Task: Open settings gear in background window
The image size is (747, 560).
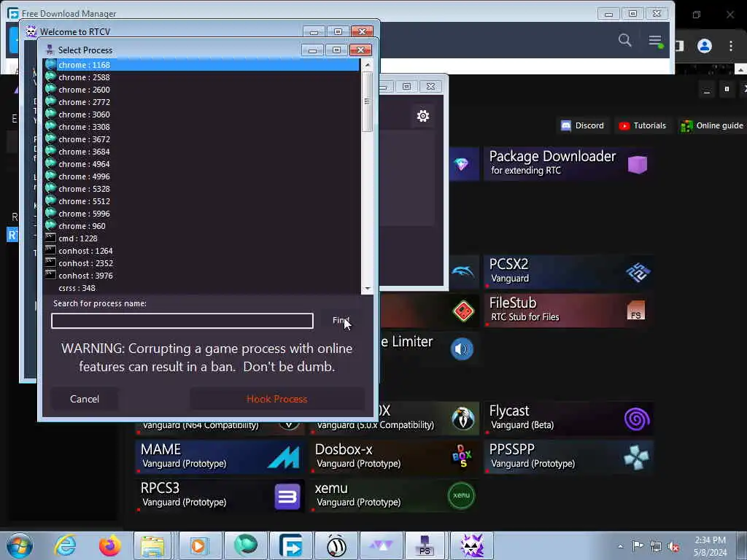Action: (423, 116)
